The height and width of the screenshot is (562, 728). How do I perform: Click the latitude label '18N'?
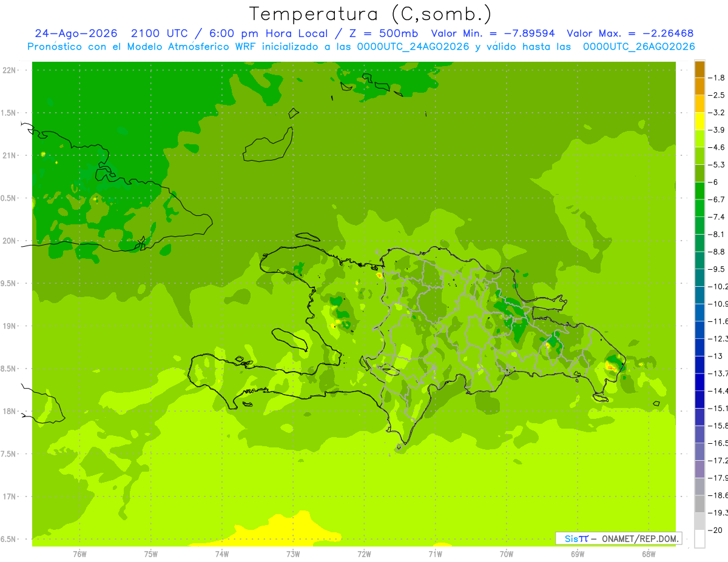click(x=10, y=411)
